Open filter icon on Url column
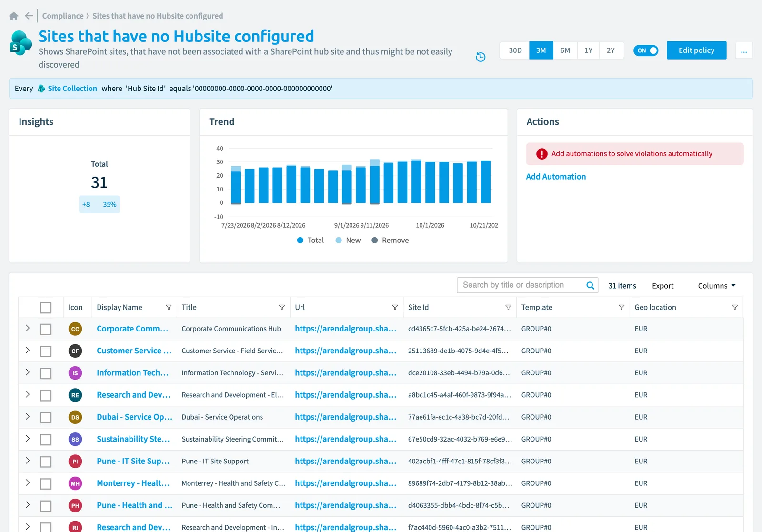Image resolution: width=762 pixels, height=532 pixels. (395, 308)
